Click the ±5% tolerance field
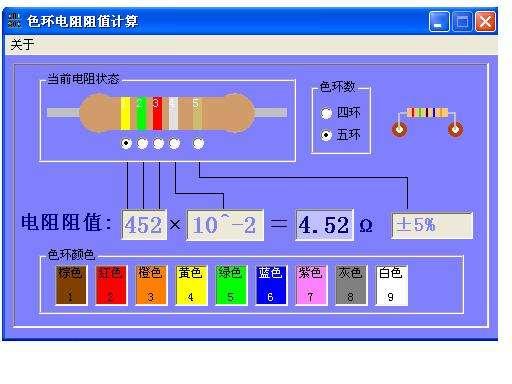The height and width of the screenshot is (384, 512). click(432, 225)
